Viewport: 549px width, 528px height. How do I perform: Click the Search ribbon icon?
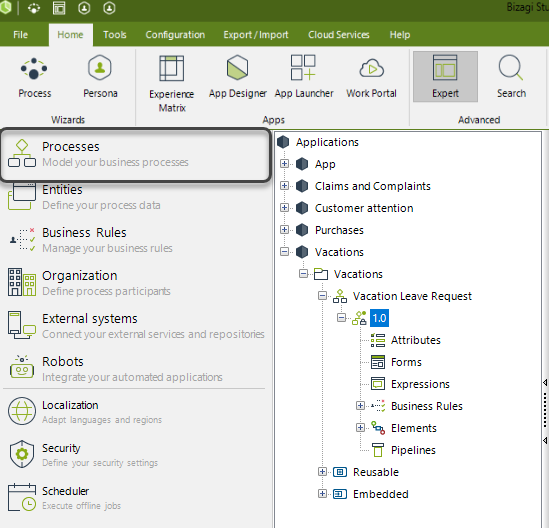(x=511, y=77)
